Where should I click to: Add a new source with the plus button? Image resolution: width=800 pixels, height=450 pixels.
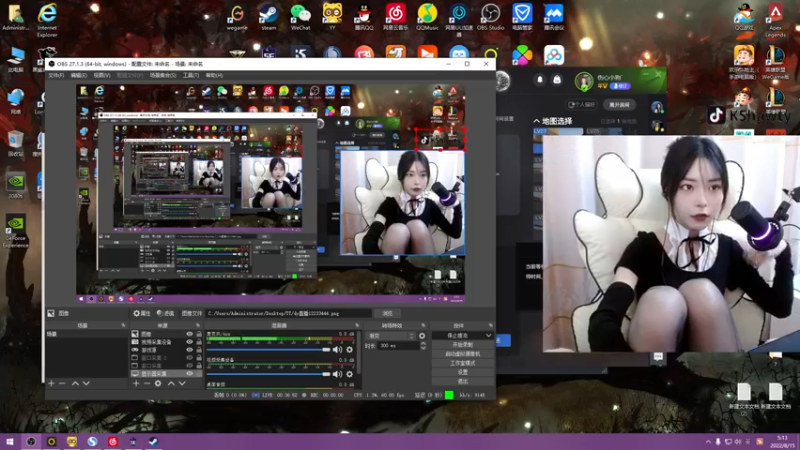136,383
